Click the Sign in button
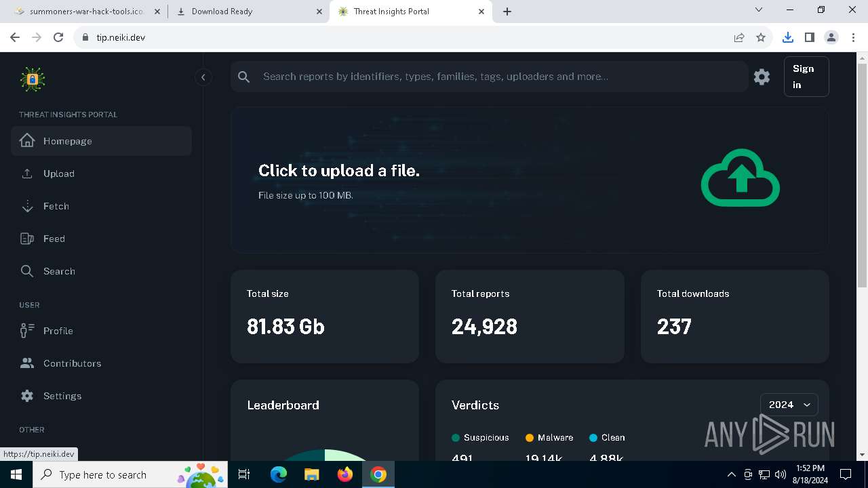The height and width of the screenshot is (488, 868). coord(806,77)
